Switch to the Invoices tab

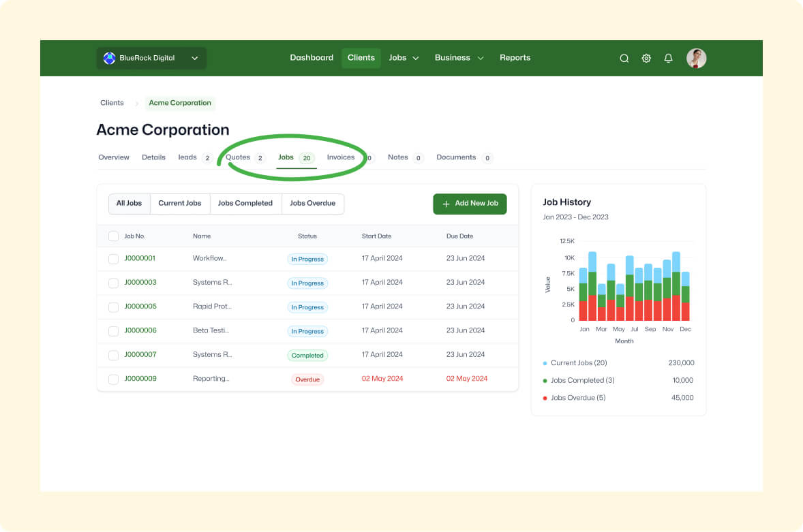click(x=341, y=157)
